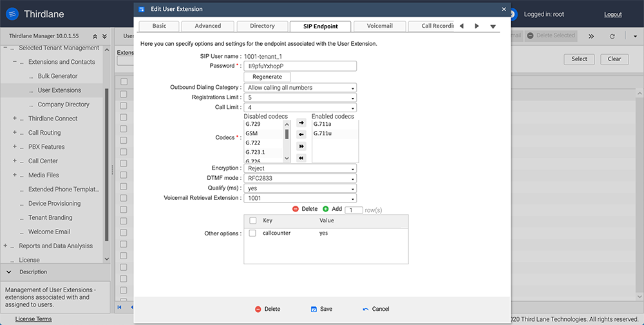Expand the Thirdlane Connect tree node

(15, 119)
